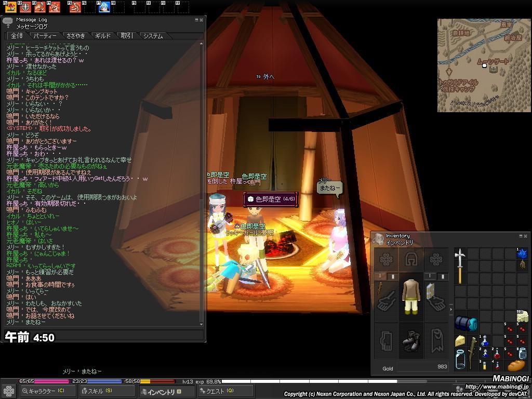Select the blue bedroll item
The width and height of the screenshot is (532, 399).
pyautogui.click(x=467, y=323)
